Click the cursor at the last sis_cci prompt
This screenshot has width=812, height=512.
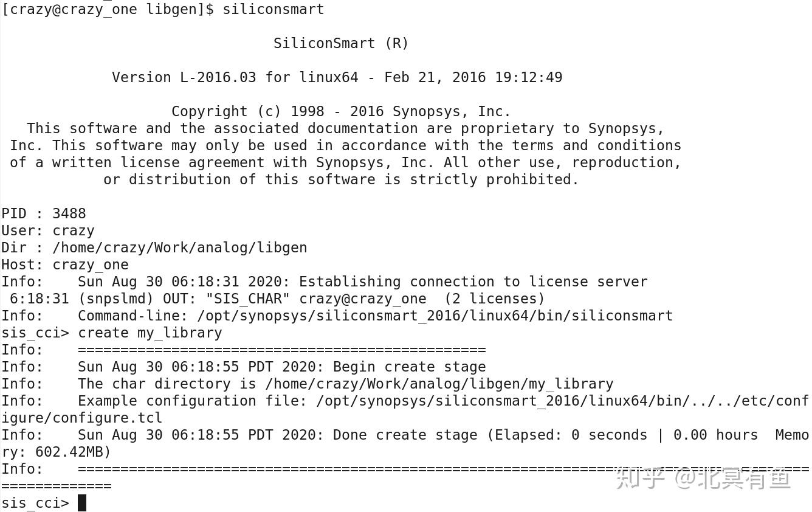coord(82,503)
